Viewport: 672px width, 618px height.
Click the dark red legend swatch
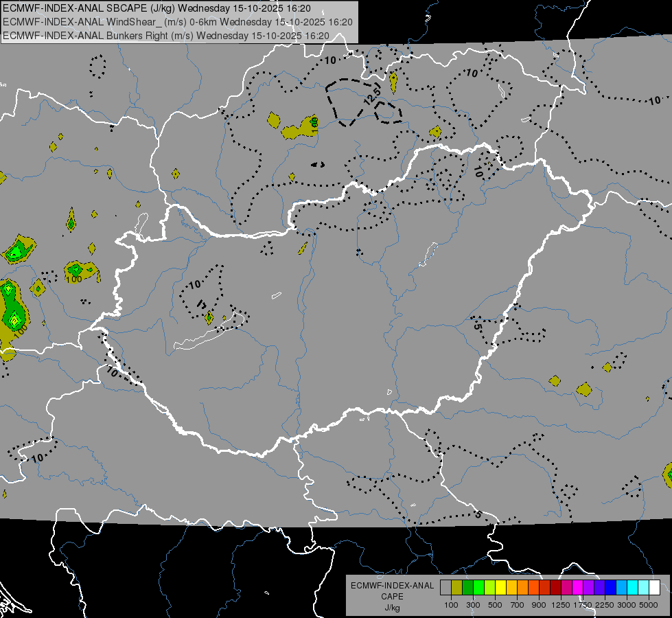556,587
